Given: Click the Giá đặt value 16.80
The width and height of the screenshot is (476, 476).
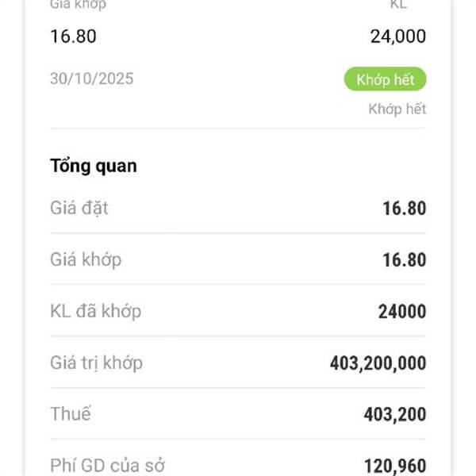Looking at the screenshot, I should click(404, 209).
